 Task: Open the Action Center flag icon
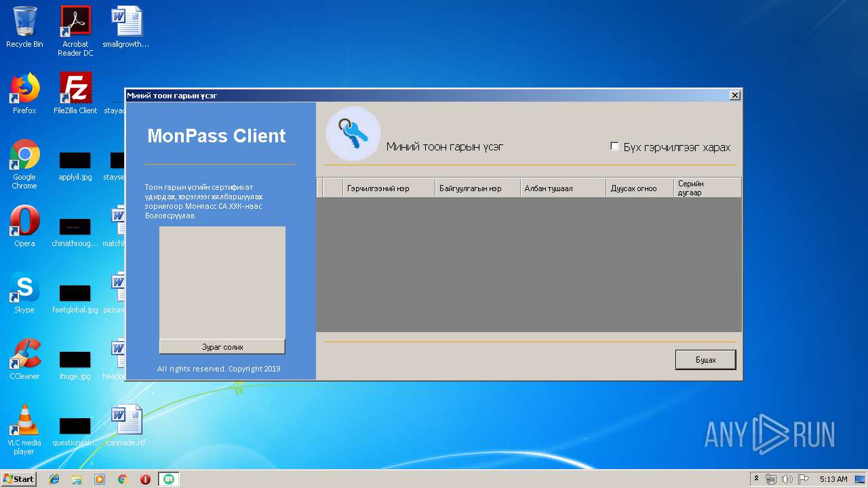(x=803, y=479)
